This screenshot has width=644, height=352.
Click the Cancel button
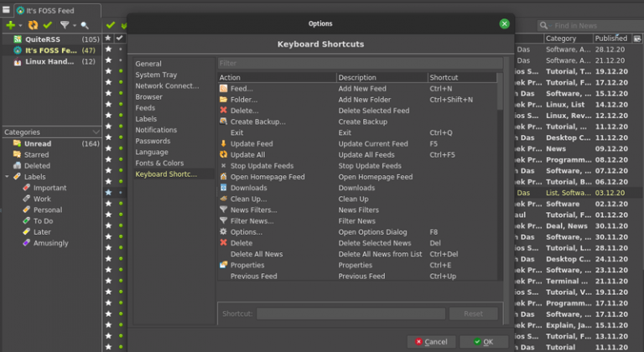coord(431,342)
